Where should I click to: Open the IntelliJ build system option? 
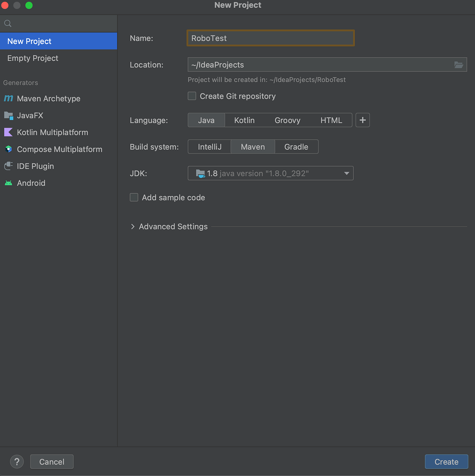pyautogui.click(x=209, y=147)
